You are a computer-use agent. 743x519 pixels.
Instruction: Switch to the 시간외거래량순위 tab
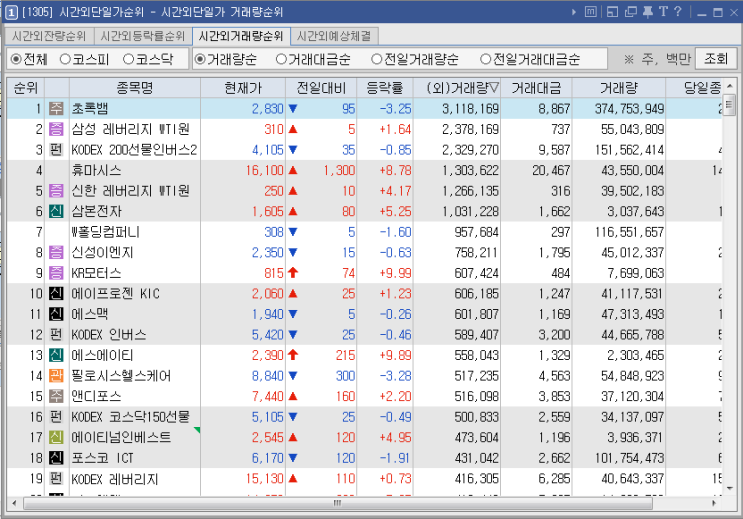tap(241, 36)
